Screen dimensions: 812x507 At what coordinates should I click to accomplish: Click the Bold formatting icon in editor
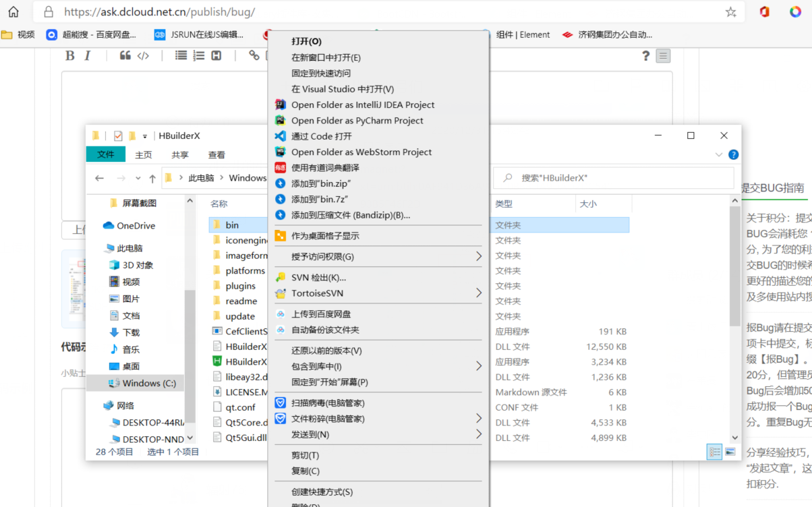pyautogui.click(x=69, y=56)
